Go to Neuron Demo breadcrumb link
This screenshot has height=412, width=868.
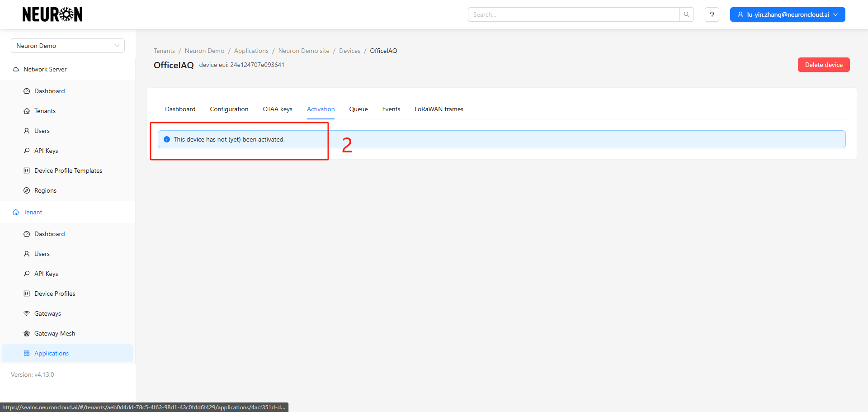tap(204, 51)
